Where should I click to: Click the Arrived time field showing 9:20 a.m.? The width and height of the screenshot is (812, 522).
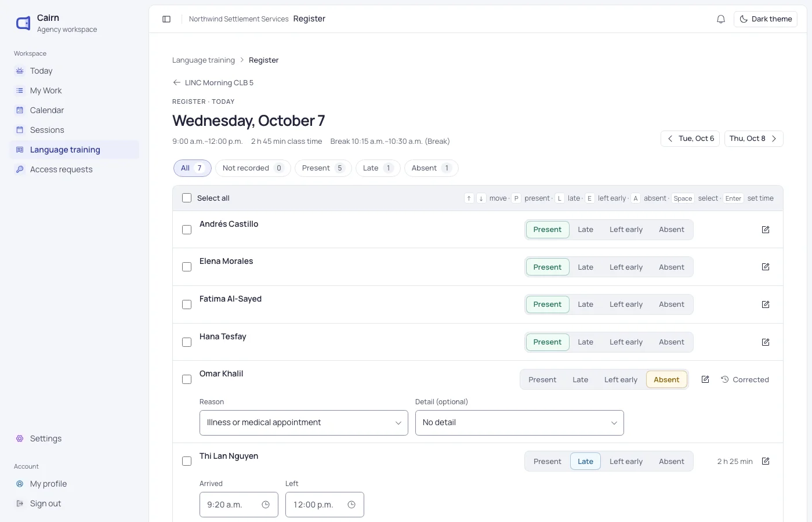point(239,505)
